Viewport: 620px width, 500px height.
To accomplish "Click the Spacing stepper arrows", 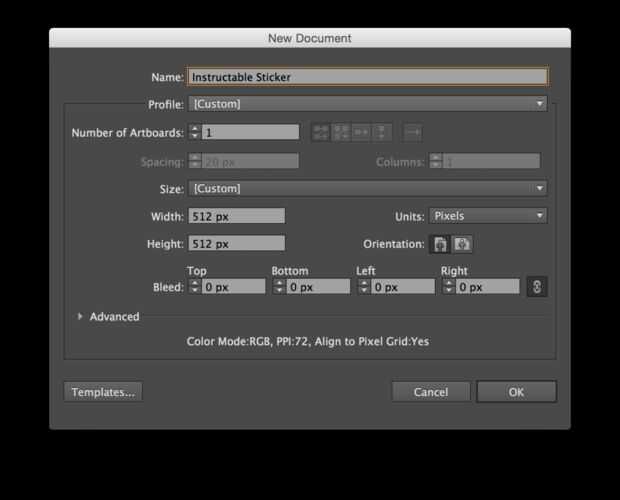I will [x=195, y=161].
